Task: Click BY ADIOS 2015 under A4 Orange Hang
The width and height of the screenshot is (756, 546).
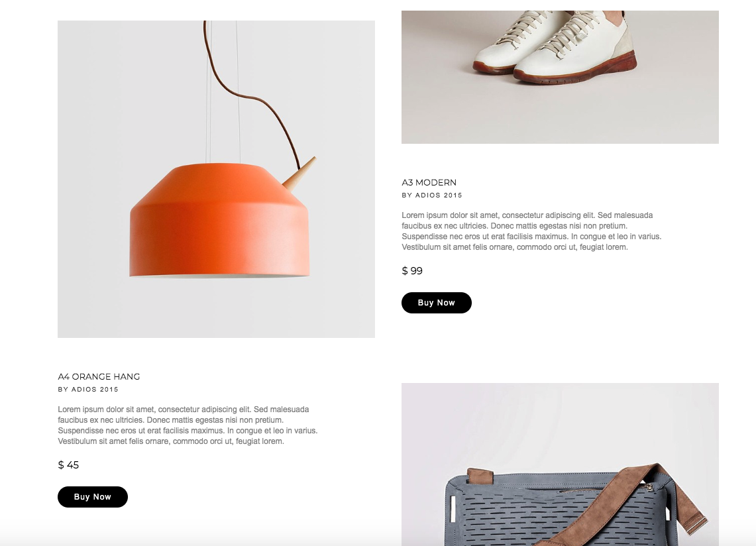Action: point(88,389)
